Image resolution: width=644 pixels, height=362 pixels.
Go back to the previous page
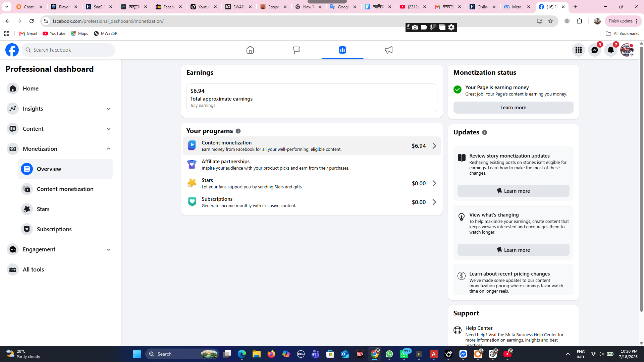coord(7,21)
